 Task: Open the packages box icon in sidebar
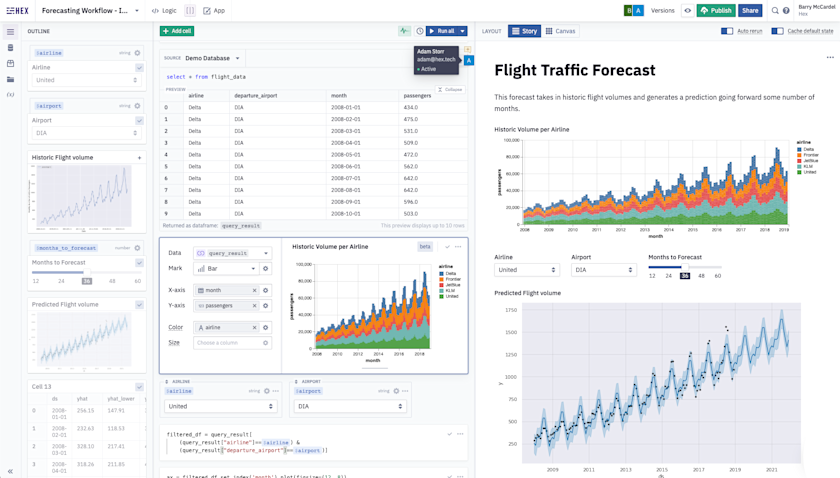[10, 63]
